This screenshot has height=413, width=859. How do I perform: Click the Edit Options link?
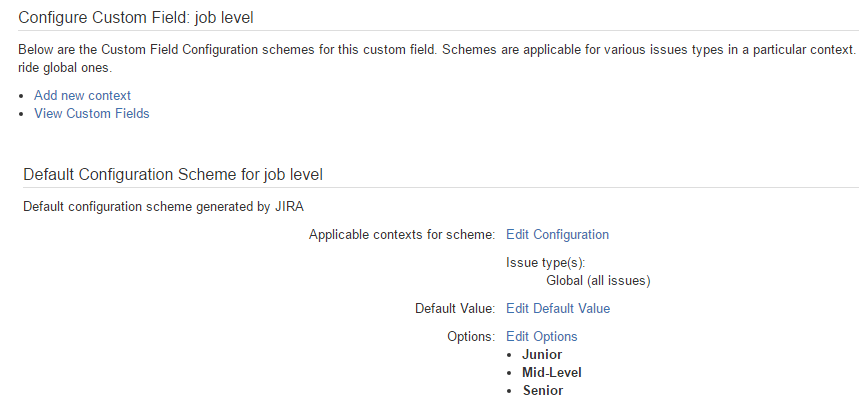tap(541, 336)
